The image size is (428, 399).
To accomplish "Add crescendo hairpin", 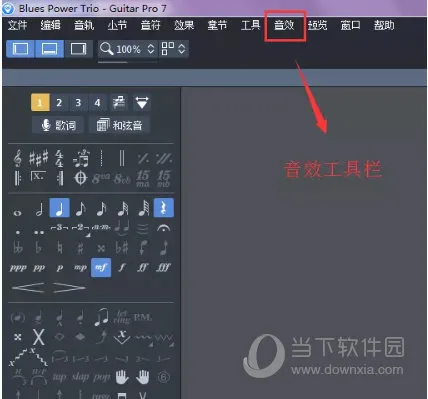I will (28, 288).
